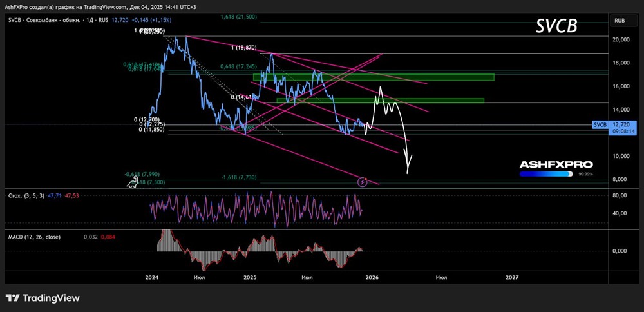Click the 2026 time axis label

[x=372, y=277]
